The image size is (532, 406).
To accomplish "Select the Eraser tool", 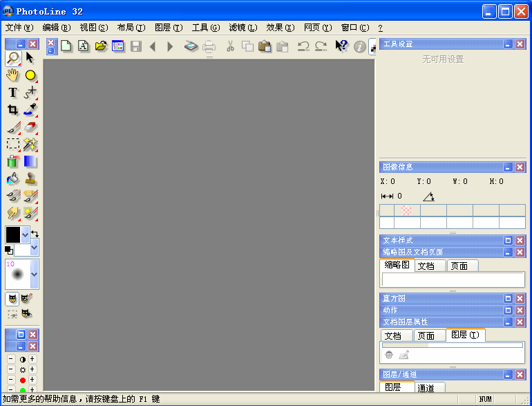I will point(30,127).
